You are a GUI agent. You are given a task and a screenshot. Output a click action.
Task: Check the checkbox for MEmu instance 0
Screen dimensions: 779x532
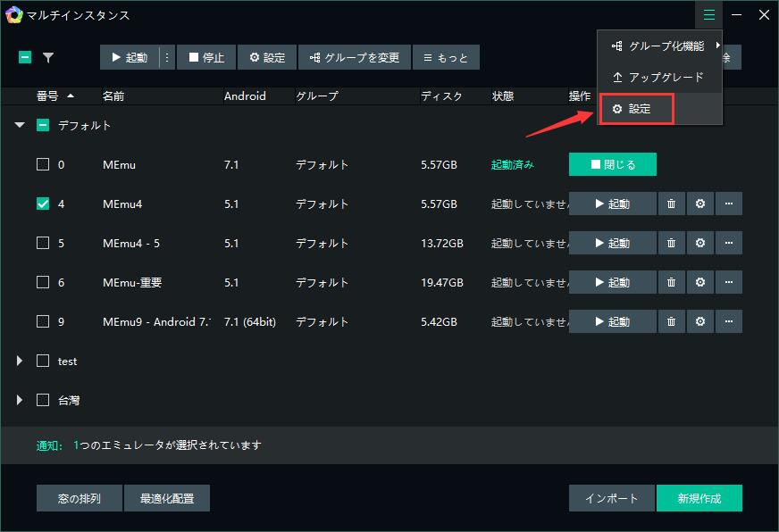point(43,164)
